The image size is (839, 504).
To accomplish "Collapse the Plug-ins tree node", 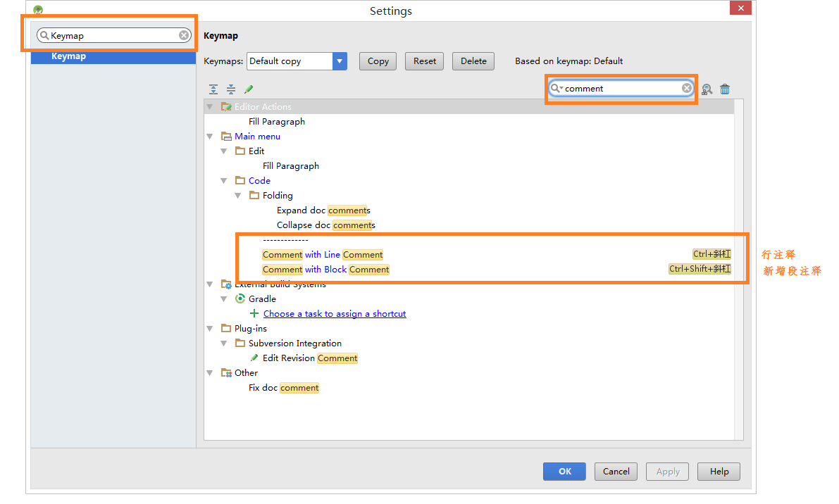I will point(210,329).
